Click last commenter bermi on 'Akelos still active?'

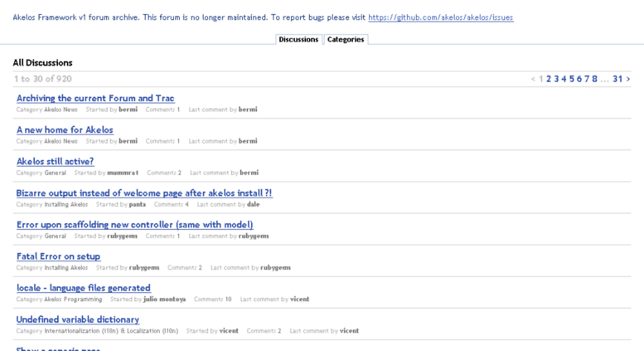249,173
